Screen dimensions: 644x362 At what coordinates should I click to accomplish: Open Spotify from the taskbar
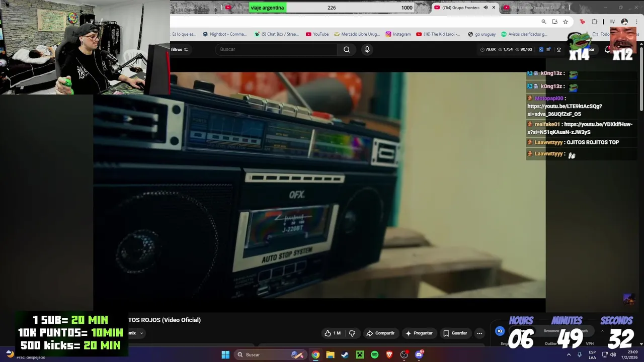coord(374,354)
